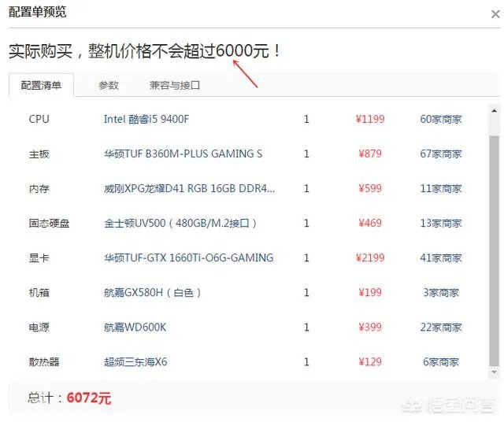Click 60家商家 in CPU row
This screenshot has height=422, width=504.
pyautogui.click(x=441, y=119)
